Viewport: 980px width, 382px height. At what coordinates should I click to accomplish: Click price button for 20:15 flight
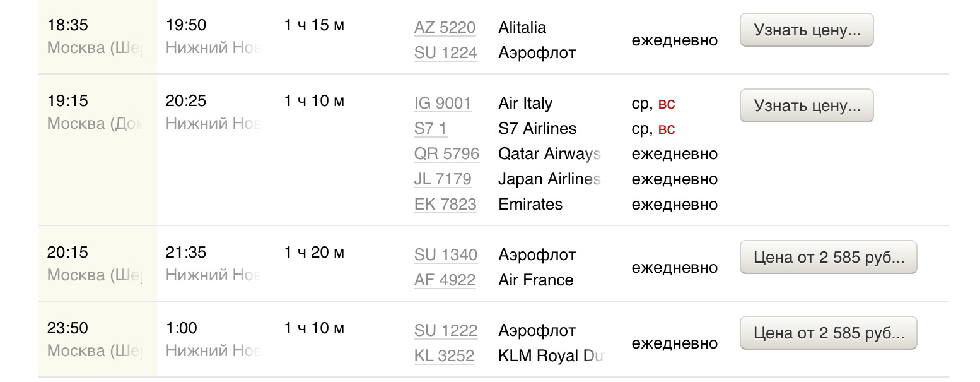coord(828,258)
